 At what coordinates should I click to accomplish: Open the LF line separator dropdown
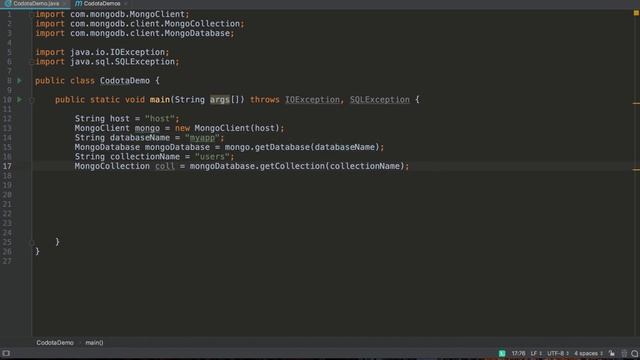pyautogui.click(x=536, y=353)
